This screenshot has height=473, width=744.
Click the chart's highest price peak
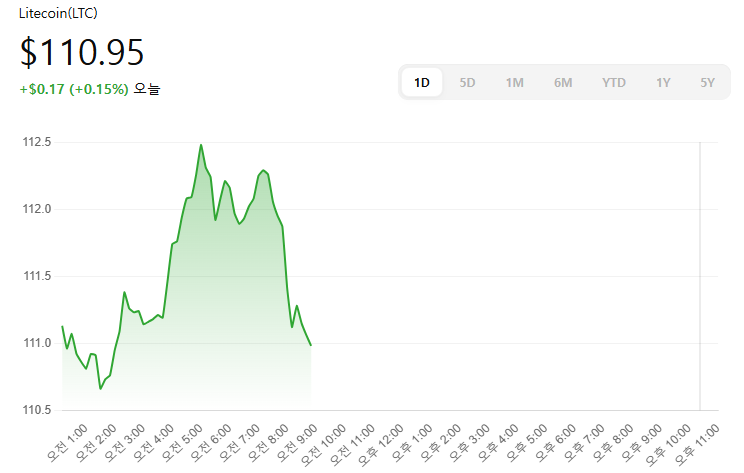click(x=201, y=145)
